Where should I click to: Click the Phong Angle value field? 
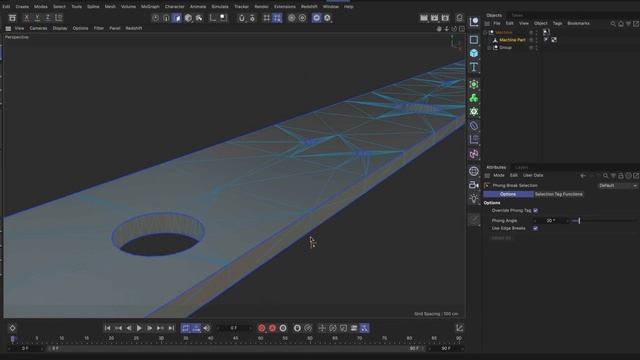[551, 221]
